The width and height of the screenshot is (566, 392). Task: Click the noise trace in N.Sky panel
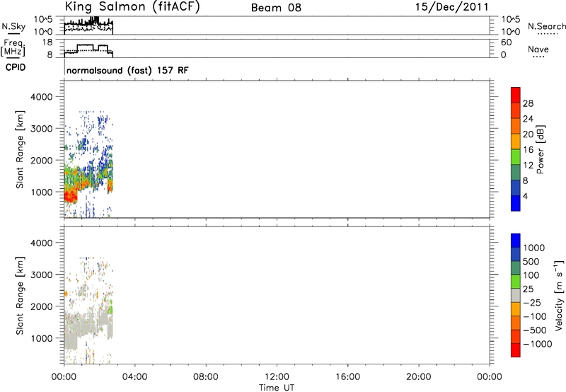point(88,24)
